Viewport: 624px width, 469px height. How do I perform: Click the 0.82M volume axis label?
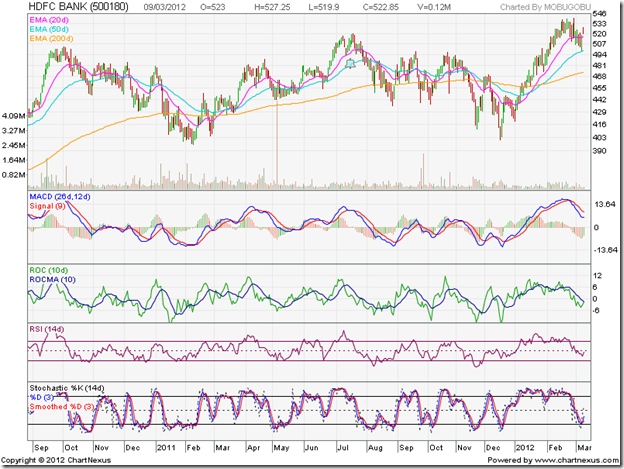coord(14,175)
